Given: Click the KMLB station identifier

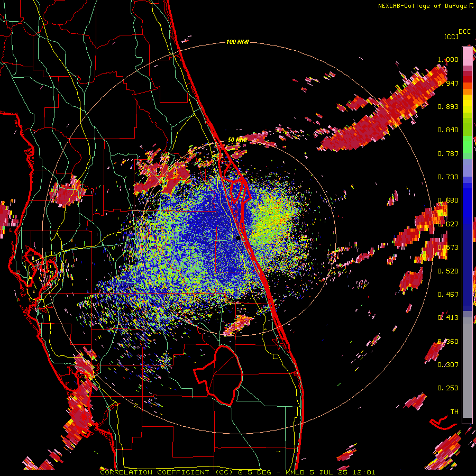Looking at the screenshot, I should coord(296,472).
